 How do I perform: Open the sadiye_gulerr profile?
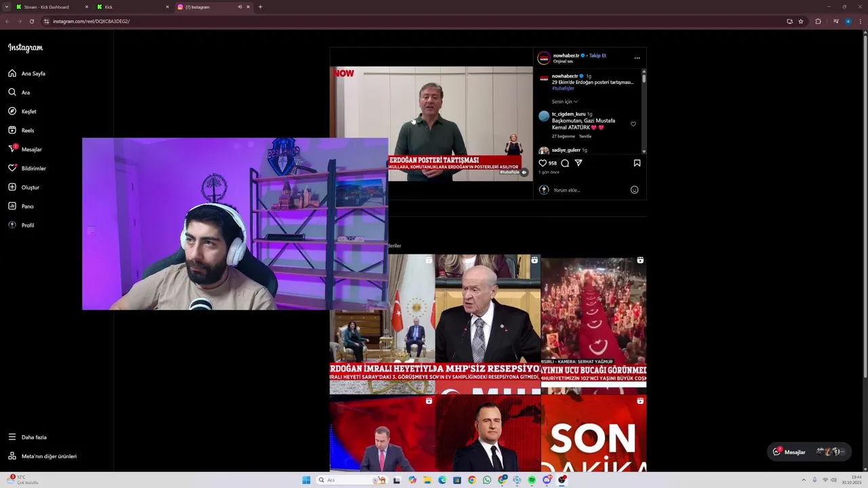pos(566,150)
